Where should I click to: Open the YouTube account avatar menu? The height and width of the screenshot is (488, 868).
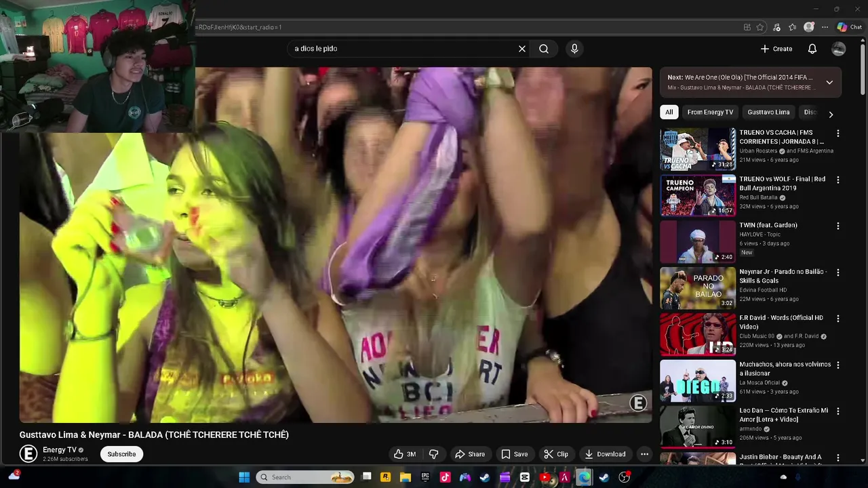click(839, 49)
